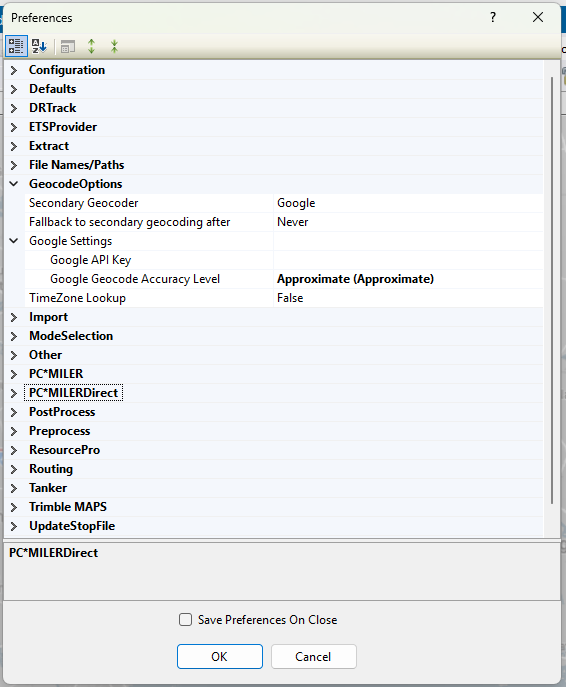
Task: Select the UpdateStopFile category label
Action: (x=72, y=526)
